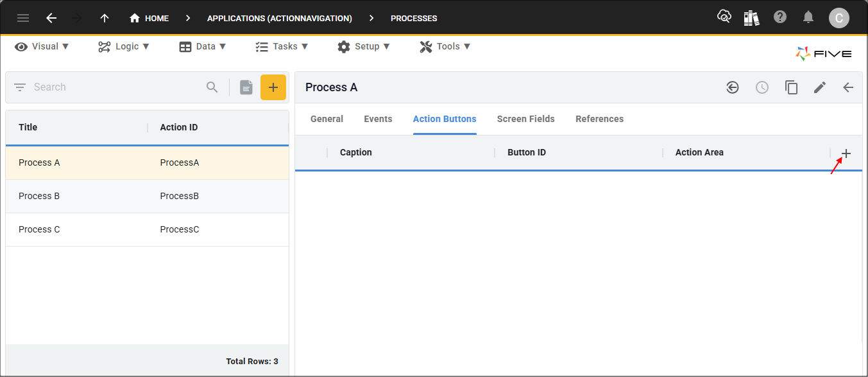Image resolution: width=868 pixels, height=377 pixels.
Task: Open the Setup dropdown menu
Action: tap(364, 46)
